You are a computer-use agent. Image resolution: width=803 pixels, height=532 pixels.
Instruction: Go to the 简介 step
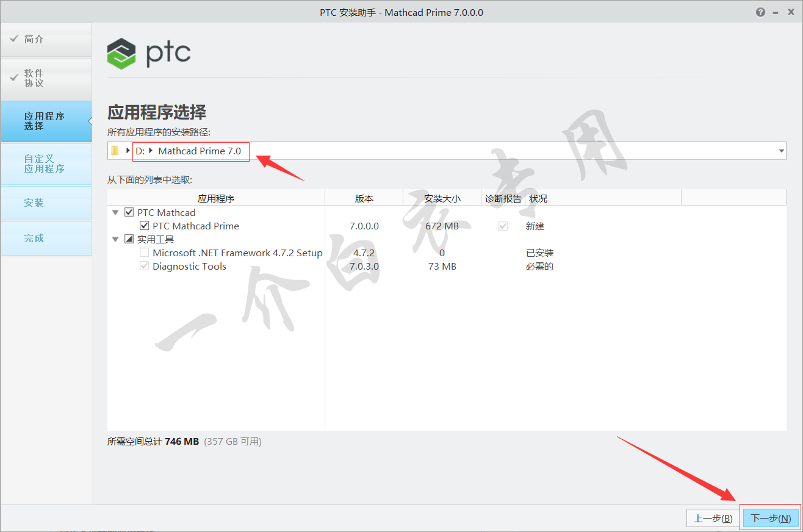[x=46, y=40]
